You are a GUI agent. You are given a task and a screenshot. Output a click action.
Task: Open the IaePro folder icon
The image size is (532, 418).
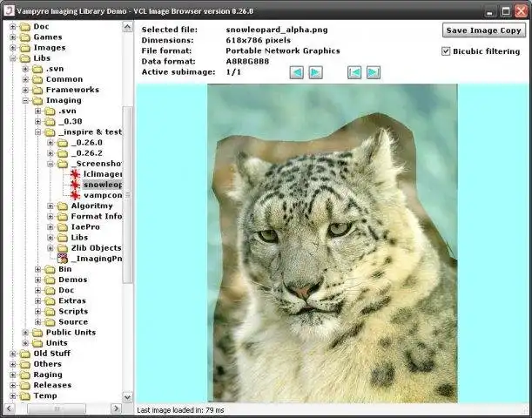pyautogui.click(x=63, y=227)
